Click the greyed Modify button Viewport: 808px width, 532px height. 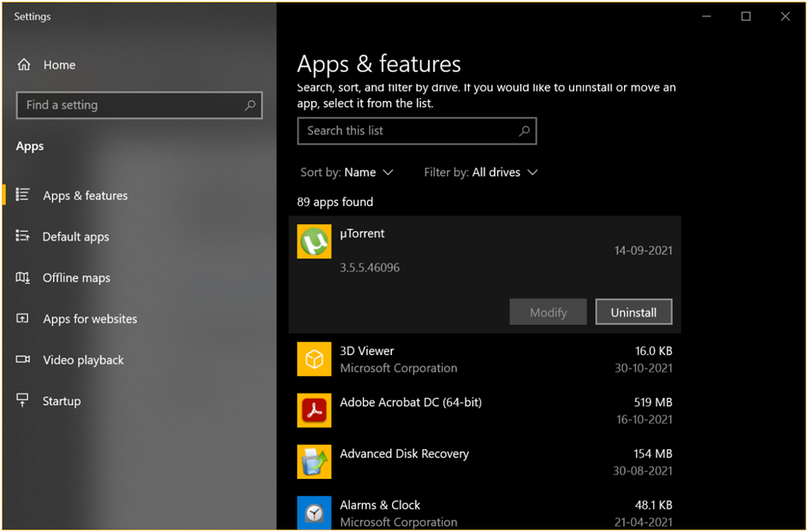549,311
